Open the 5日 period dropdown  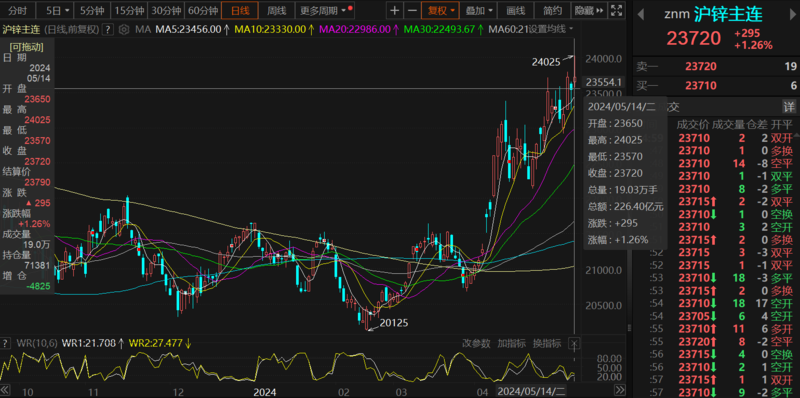click(55, 10)
